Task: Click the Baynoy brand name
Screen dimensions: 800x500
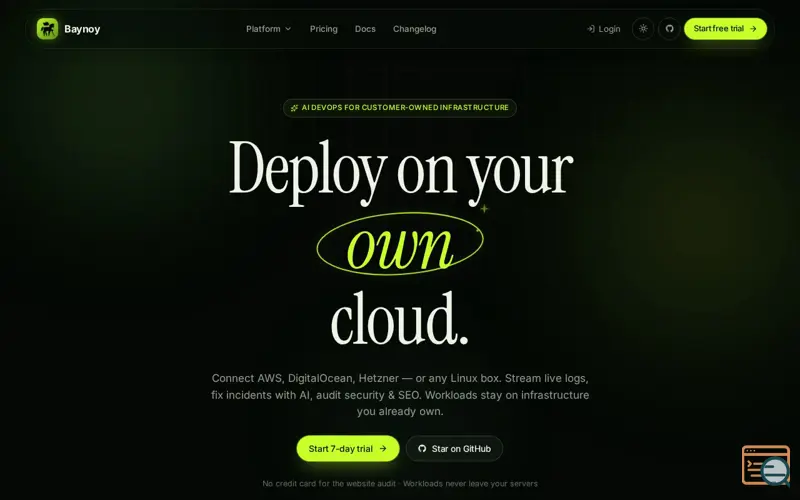Action: click(x=82, y=29)
